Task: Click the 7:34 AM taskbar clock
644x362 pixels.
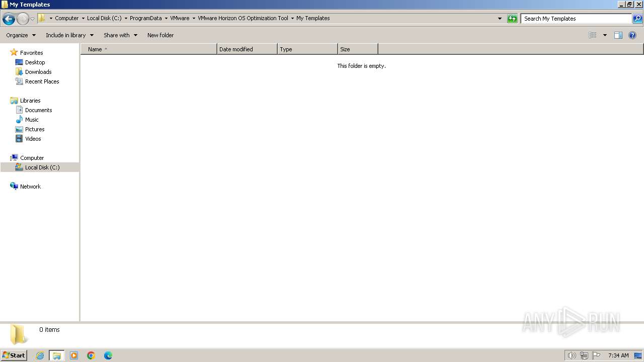Action: [618, 355]
